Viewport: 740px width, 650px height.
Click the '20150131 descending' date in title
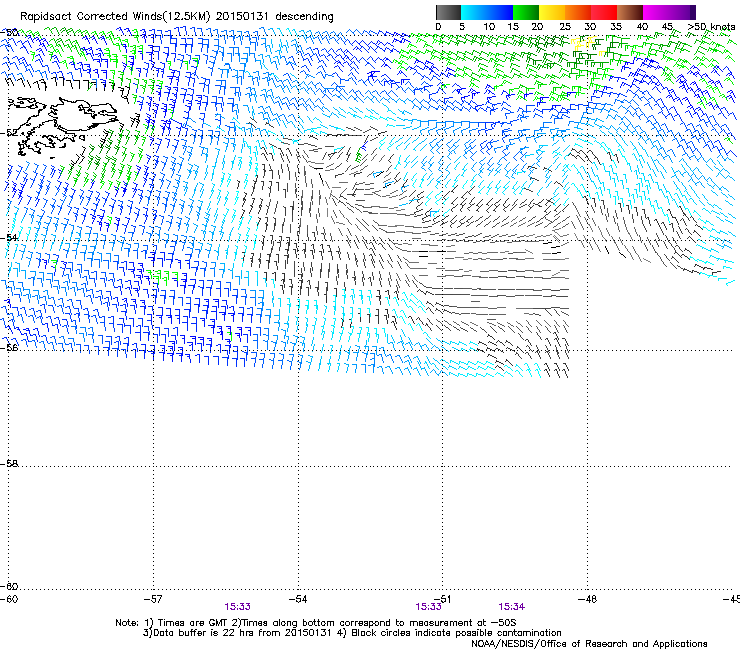(x=275, y=17)
